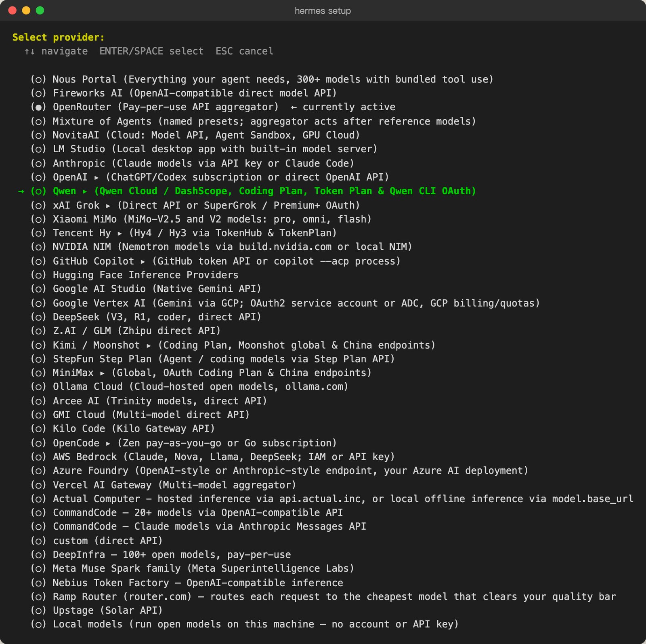Choose the "Actual Computer" provider row
Screen dimensions: 646x644
click(332, 499)
